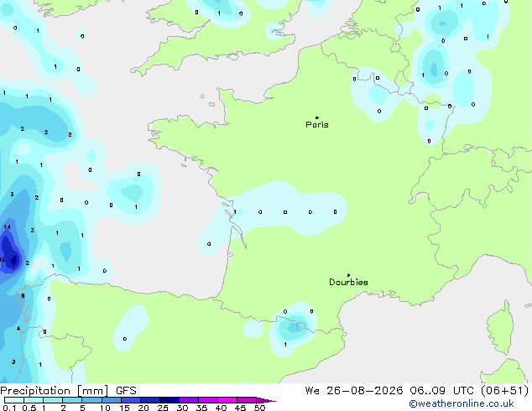This screenshot has width=532, height=411.
Task: Select the Paris location dot marker
Action: coord(317,117)
